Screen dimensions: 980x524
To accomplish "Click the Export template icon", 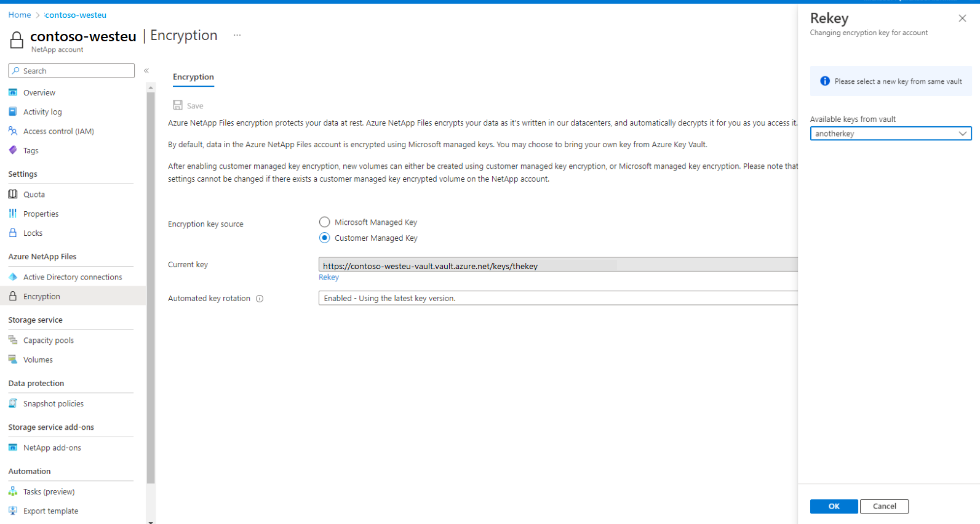I will 13,510.
